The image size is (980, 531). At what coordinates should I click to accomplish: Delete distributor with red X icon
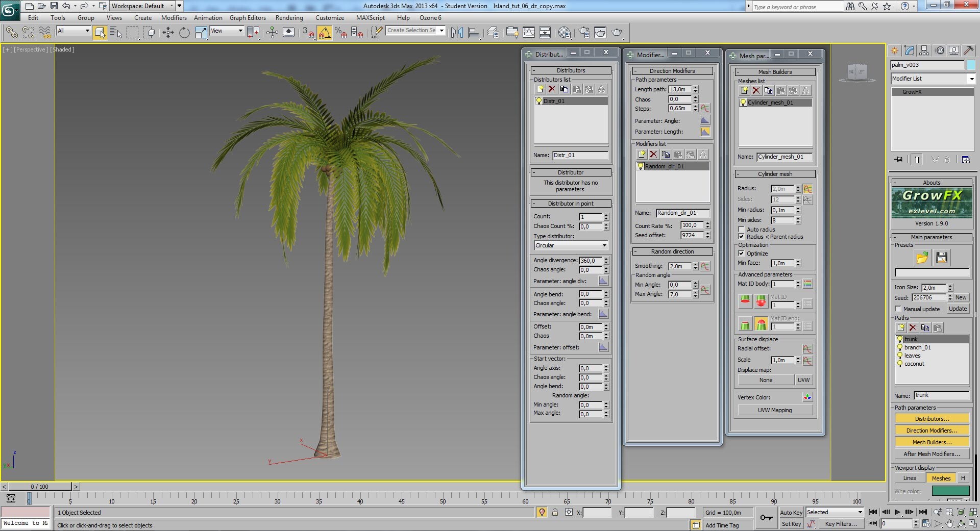552,89
